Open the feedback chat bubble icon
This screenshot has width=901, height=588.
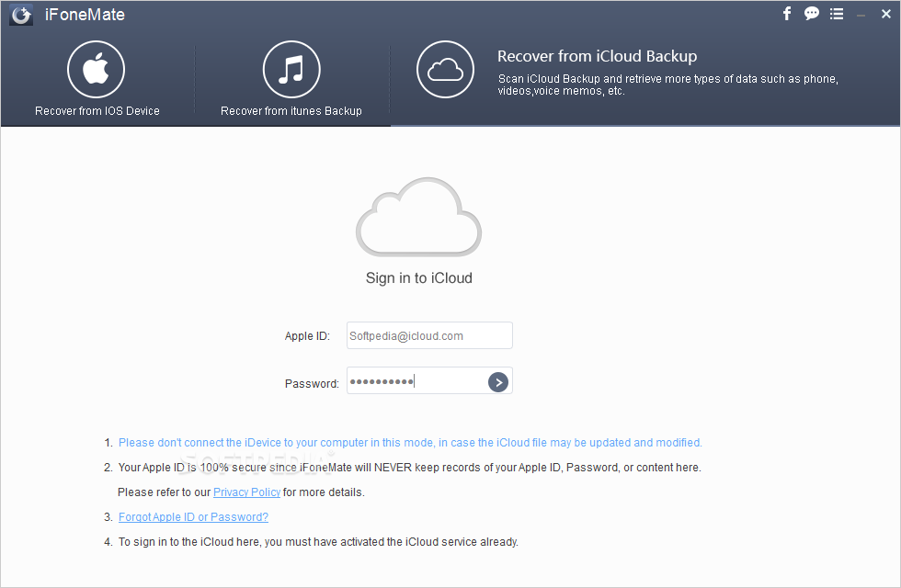(811, 13)
